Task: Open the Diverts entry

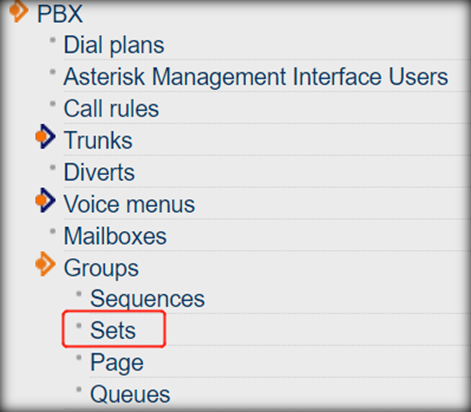Action: pyautogui.click(x=99, y=172)
